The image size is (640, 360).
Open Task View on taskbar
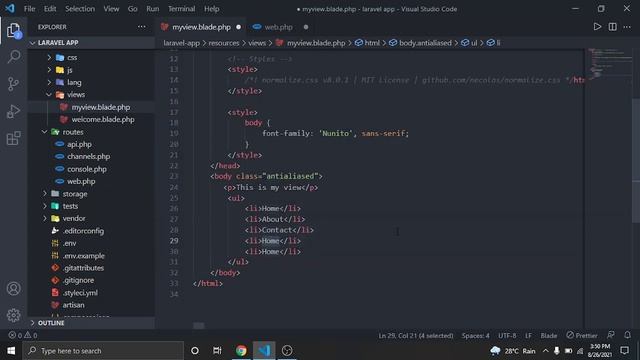pos(217,351)
